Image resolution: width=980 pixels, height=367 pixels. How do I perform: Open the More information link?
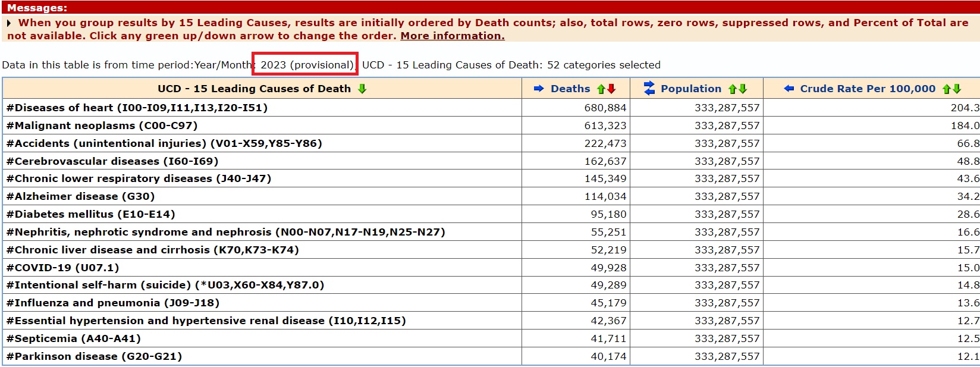(453, 36)
